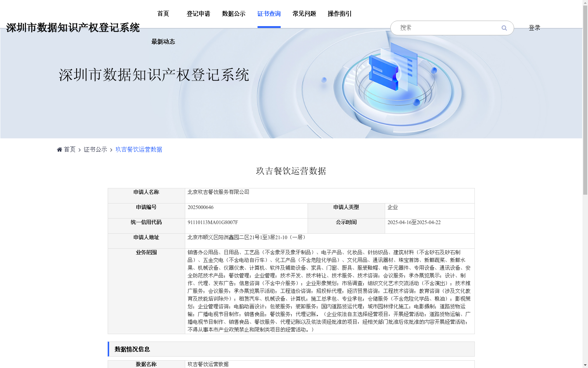Click the page heading 玖吉餐饮运营数据

point(291,171)
